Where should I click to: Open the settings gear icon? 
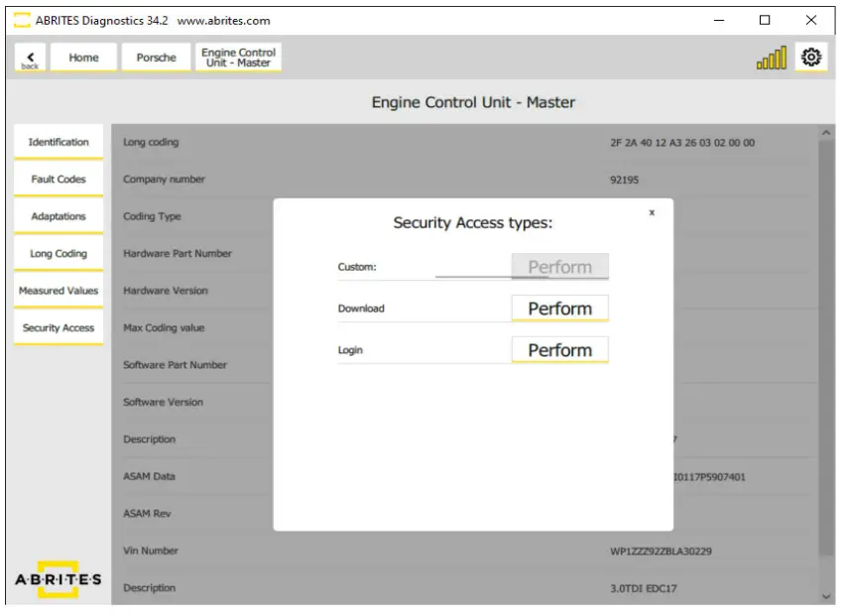click(x=811, y=58)
